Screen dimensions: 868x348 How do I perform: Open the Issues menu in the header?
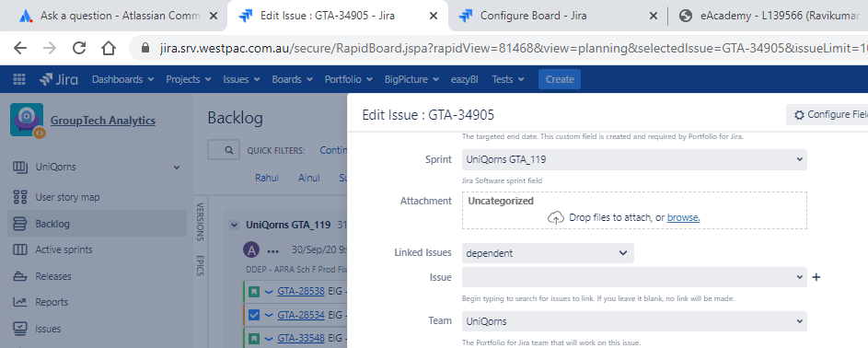[241, 79]
